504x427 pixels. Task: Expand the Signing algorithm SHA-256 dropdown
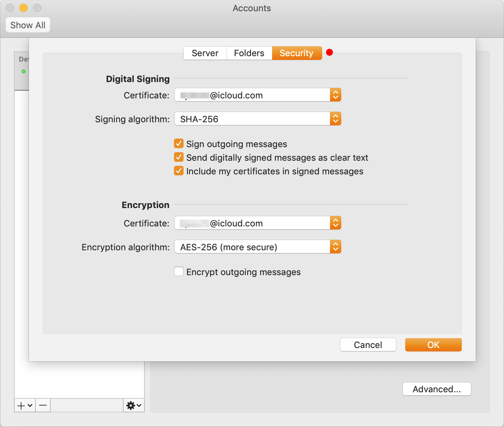point(257,119)
